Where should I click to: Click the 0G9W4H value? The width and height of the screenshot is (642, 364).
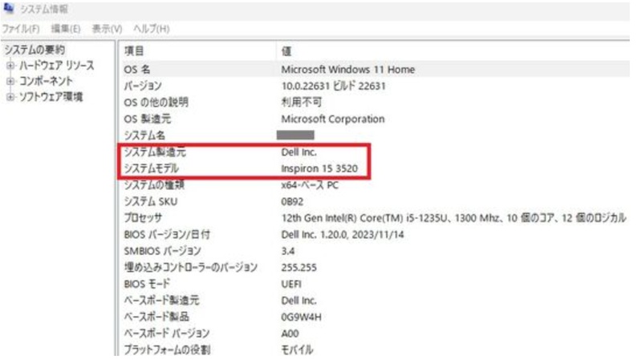pyautogui.click(x=301, y=317)
